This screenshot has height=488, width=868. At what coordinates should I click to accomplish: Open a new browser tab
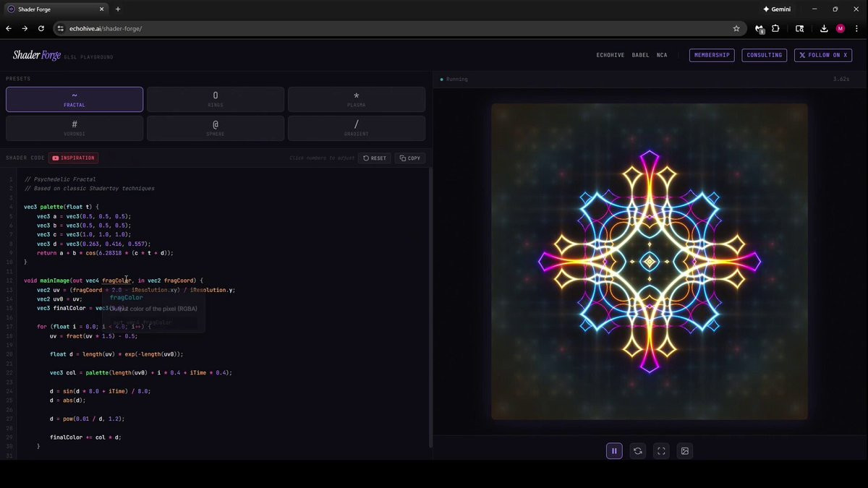click(118, 9)
